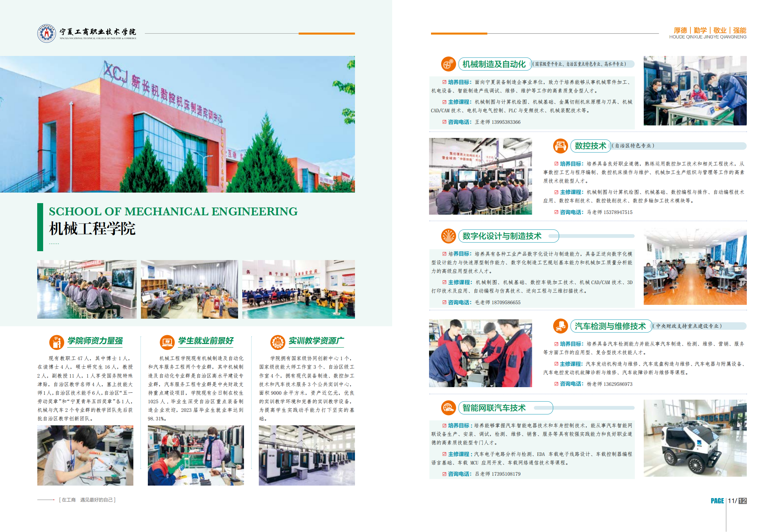Click phone number 15378947515 for 马老师
Image resolution: width=784 pixels, height=532 pixels.
click(618, 212)
